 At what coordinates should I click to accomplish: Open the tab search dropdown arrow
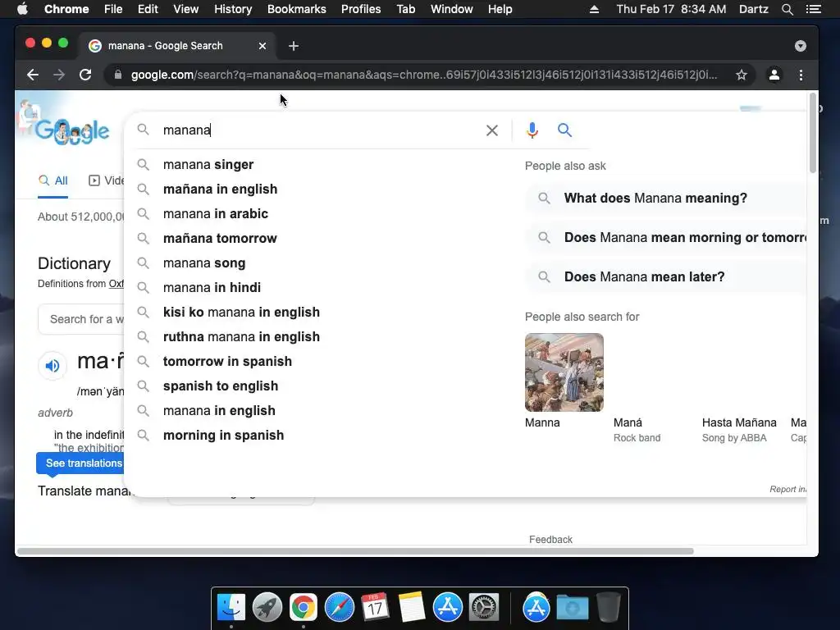pyautogui.click(x=801, y=46)
